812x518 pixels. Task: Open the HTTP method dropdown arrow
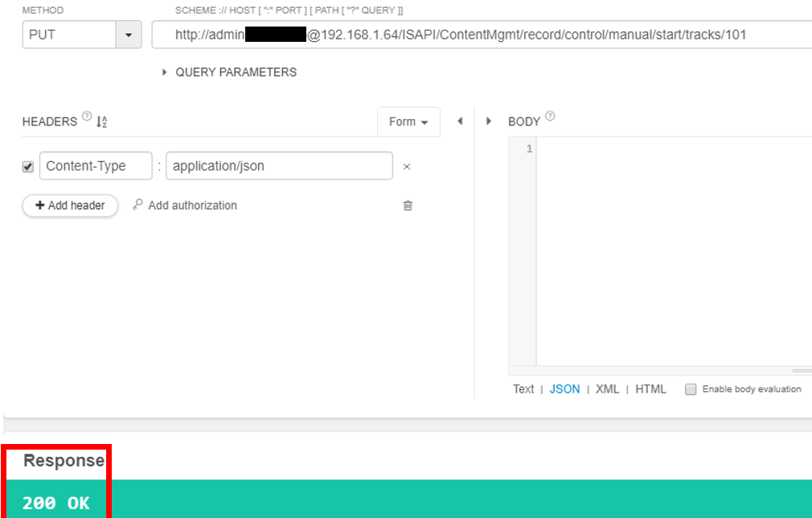tap(129, 35)
